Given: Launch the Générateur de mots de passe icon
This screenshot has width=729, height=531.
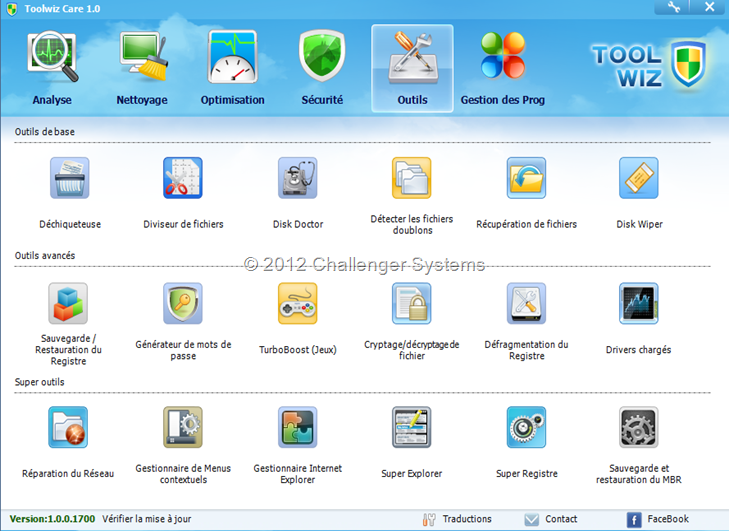Looking at the screenshot, I should click(x=183, y=303).
